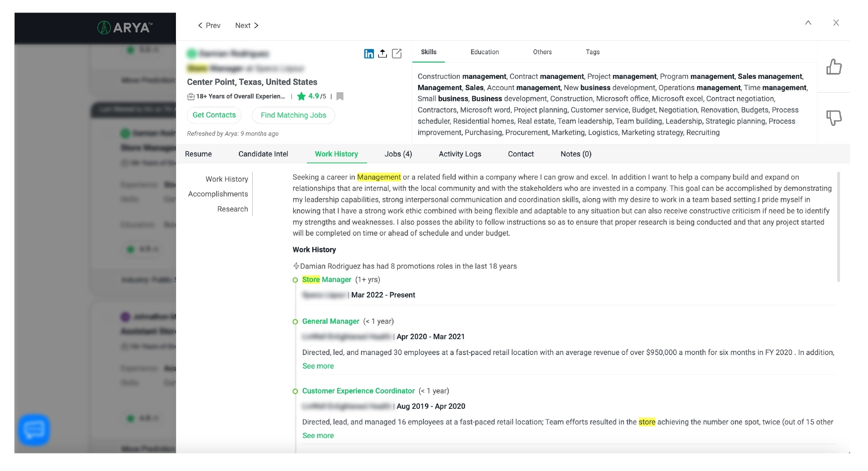Expand Customer Experience Coordinator See more

click(x=318, y=436)
